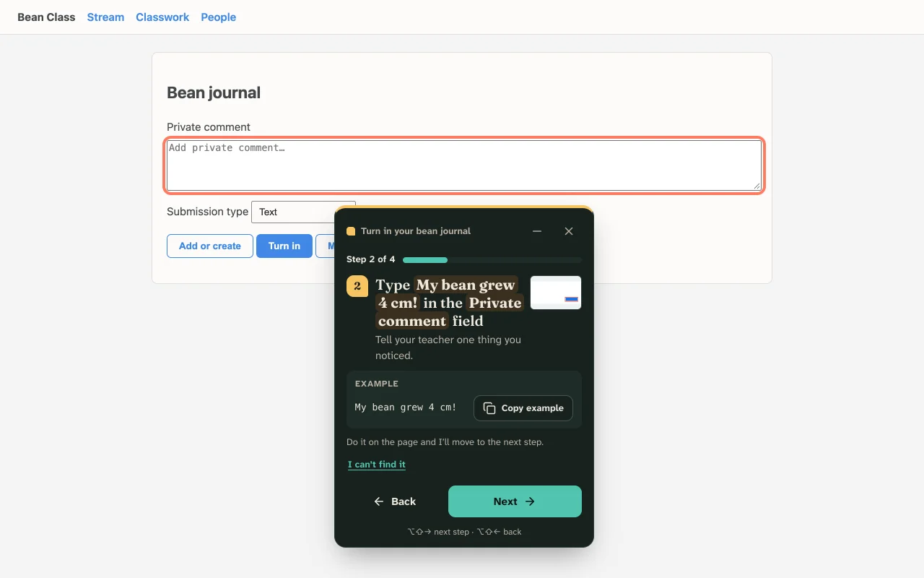This screenshot has height=578, width=924.
Task: Expand the Submission type dropdown
Action: pos(303,212)
